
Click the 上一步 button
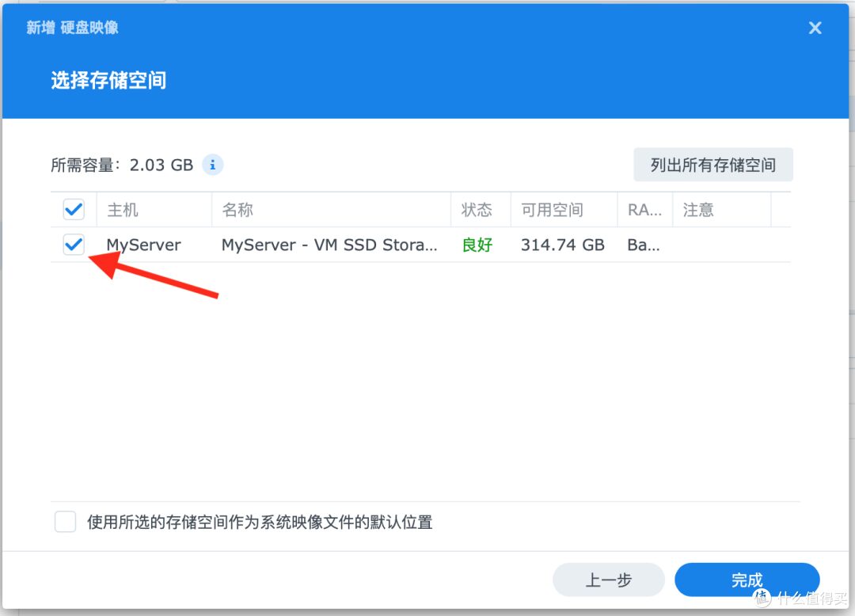pyautogui.click(x=609, y=580)
